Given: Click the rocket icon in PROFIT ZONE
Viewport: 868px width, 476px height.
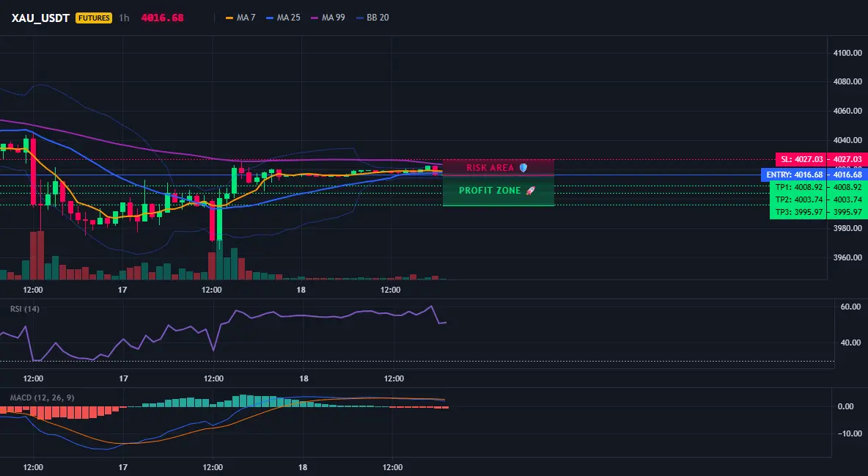Looking at the screenshot, I should click(x=530, y=191).
